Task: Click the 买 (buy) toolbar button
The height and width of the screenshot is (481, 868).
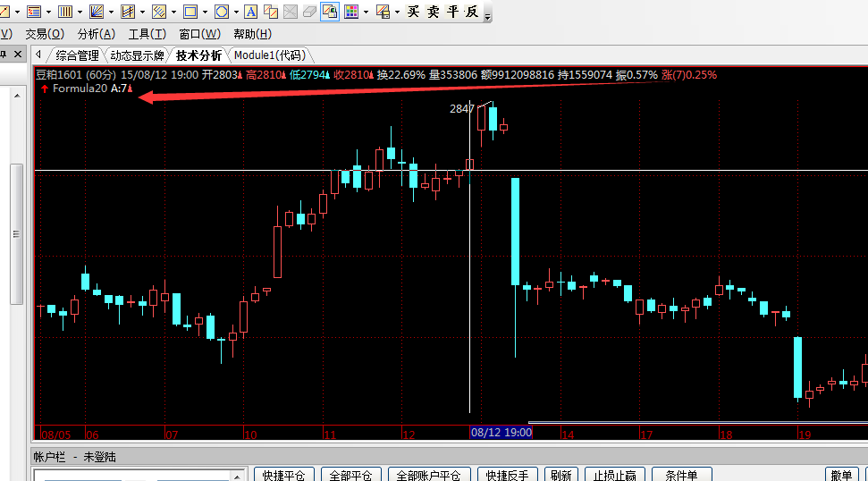Action: [x=414, y=12]
